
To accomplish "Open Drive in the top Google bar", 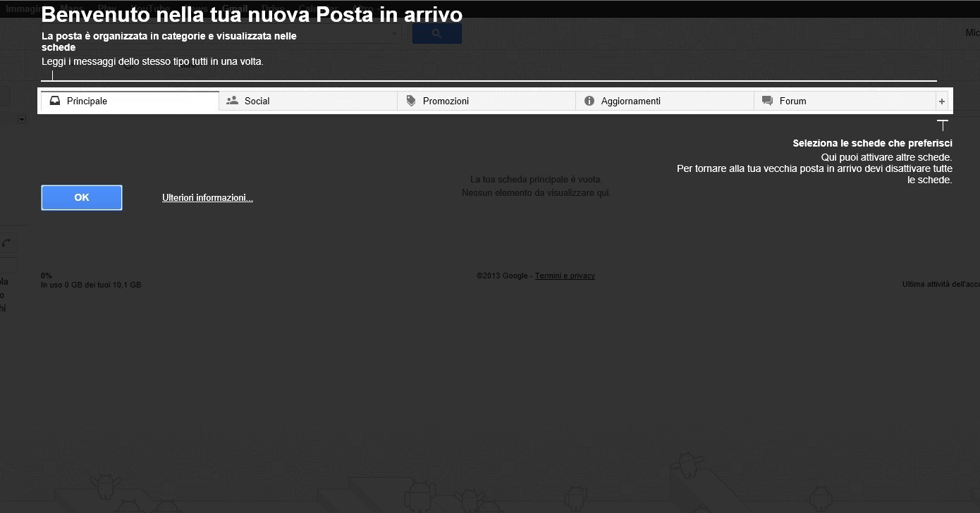I will coord(273,8).
